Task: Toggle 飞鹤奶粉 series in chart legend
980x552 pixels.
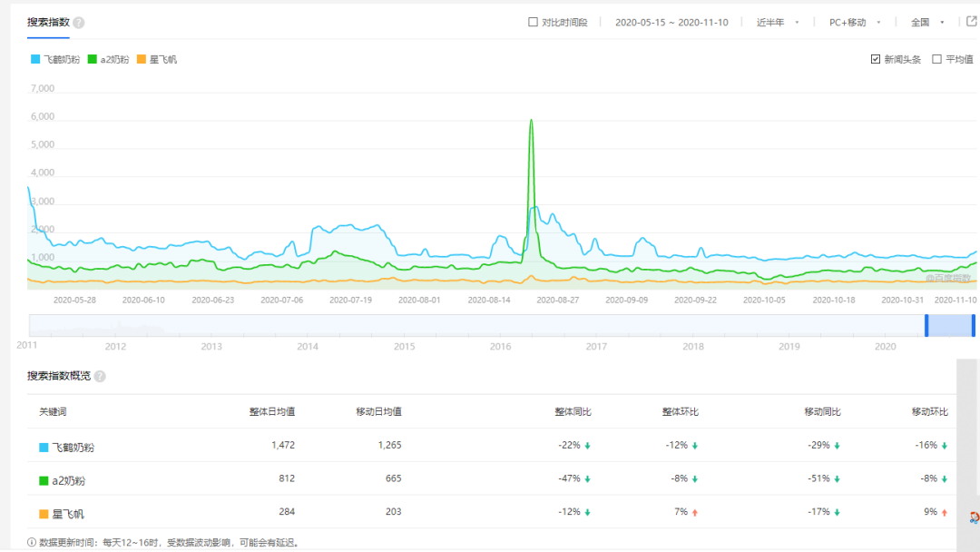Action: click(x=55, y=59)
